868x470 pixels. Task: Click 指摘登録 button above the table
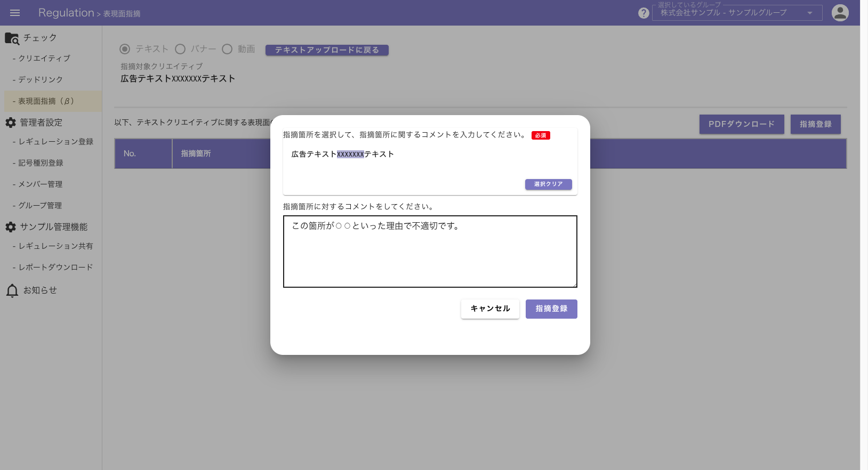click(816, 124)
